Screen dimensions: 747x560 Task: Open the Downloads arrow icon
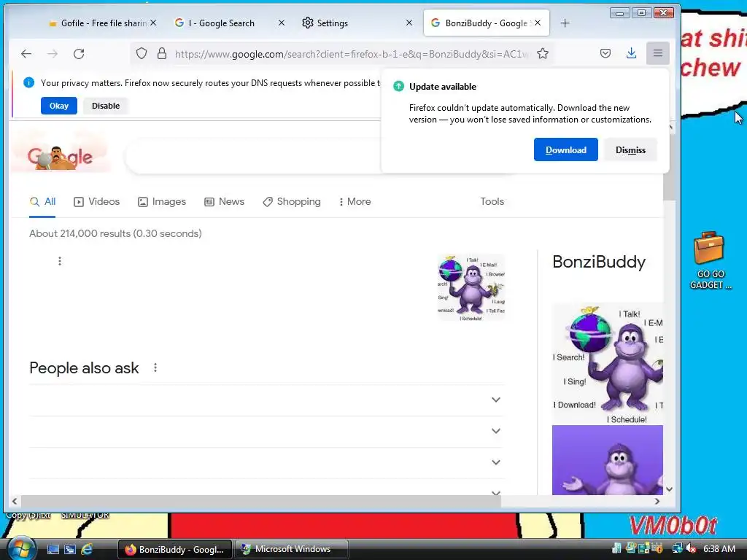(631, 53)
